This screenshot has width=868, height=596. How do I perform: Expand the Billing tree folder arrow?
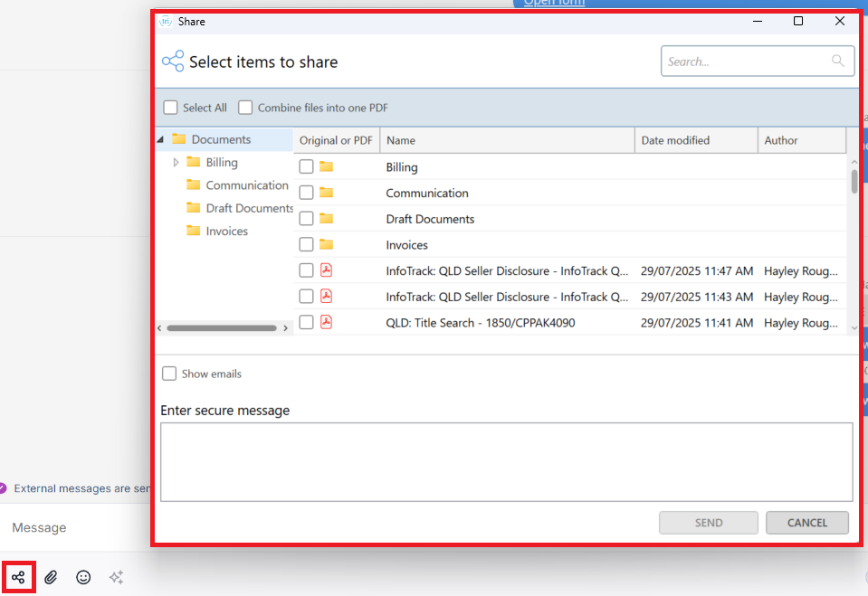pos(176,162)
